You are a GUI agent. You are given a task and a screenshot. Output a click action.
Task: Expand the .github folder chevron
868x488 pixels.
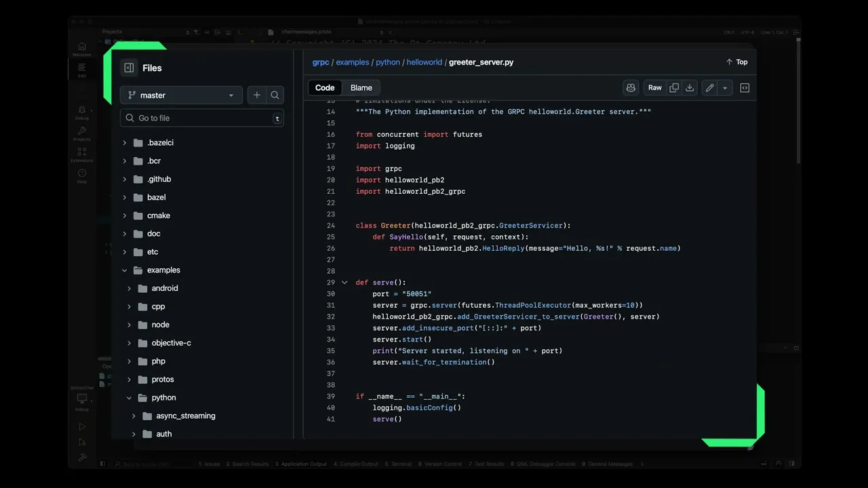[x=125, y=180]
